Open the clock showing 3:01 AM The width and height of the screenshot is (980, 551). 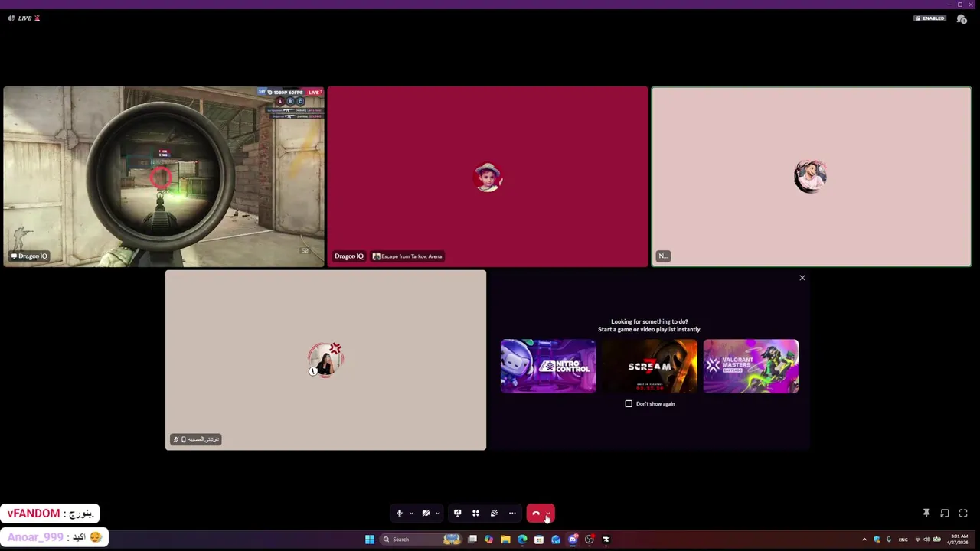[959, 540]
